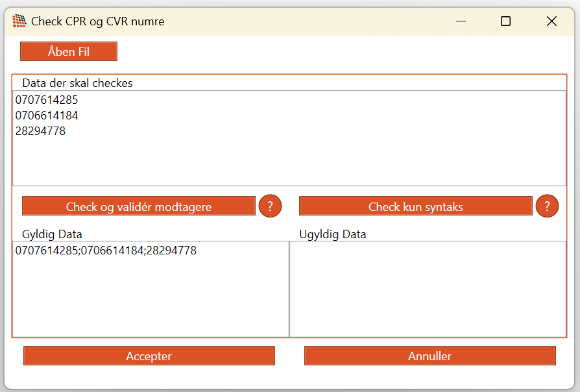Confirm with the Accepter button
This screenshot has height=392, width=580.
(x=149, y=356)
